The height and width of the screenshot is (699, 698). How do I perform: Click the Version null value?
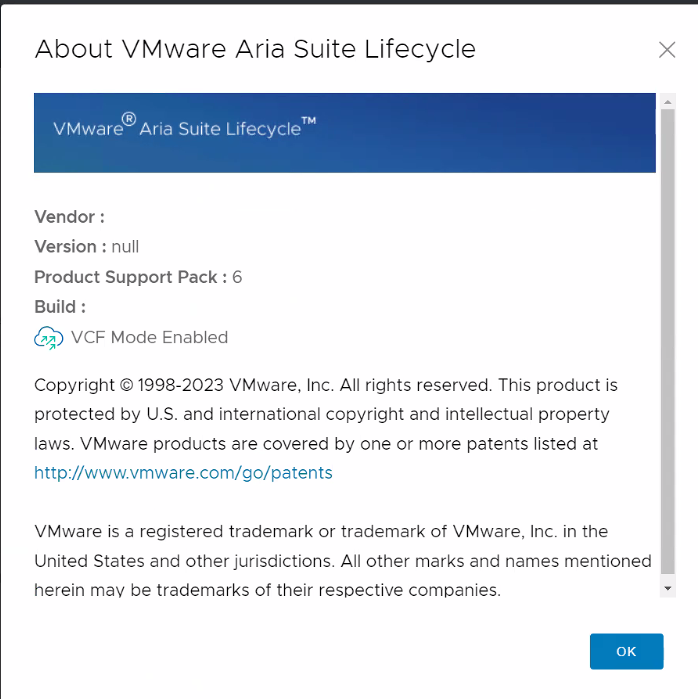125,247
